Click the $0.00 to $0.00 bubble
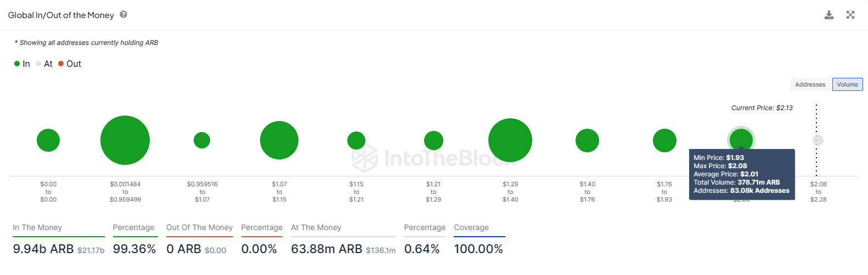The width and height of the screenshot is (868, 275). click(48, 140)
